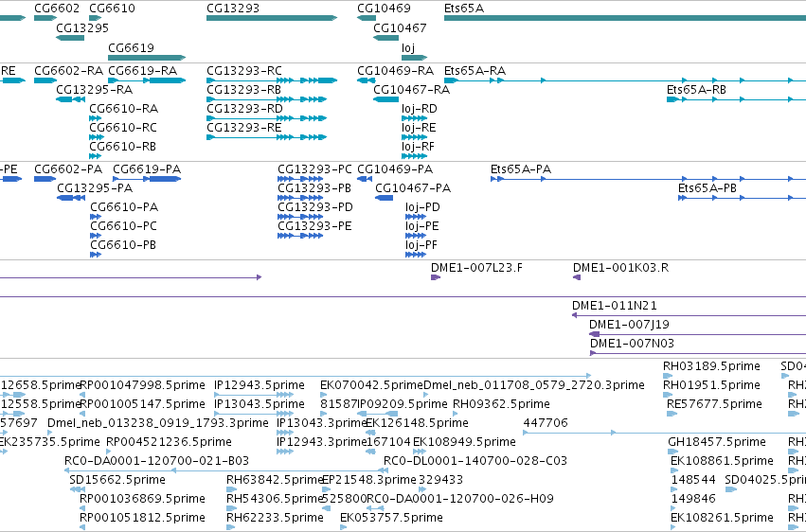Select protein loj-PD
The width and height of the screenshot is (806, 532).
click(x=416, y=217)
